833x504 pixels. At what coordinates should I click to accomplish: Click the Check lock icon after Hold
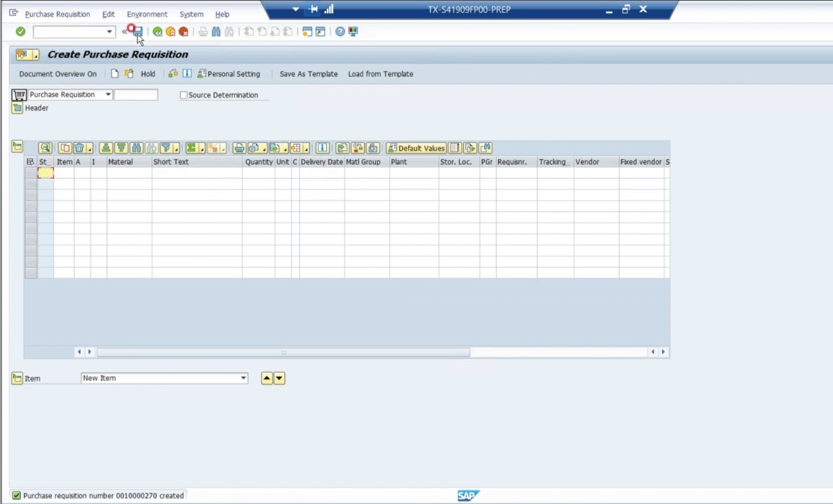point(173,74)
